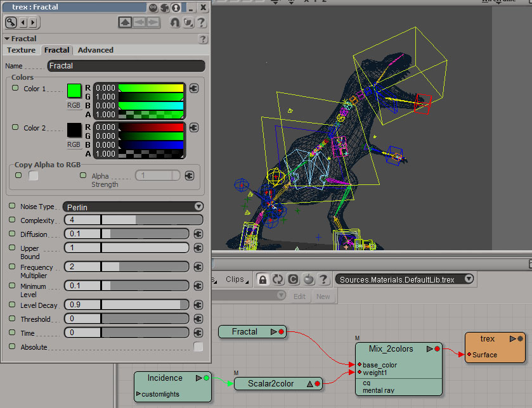Image resolution: width=532 pixels, height=408 pixels.
Task: Click the green Color 1 swatch
Action: click(74, 91)
